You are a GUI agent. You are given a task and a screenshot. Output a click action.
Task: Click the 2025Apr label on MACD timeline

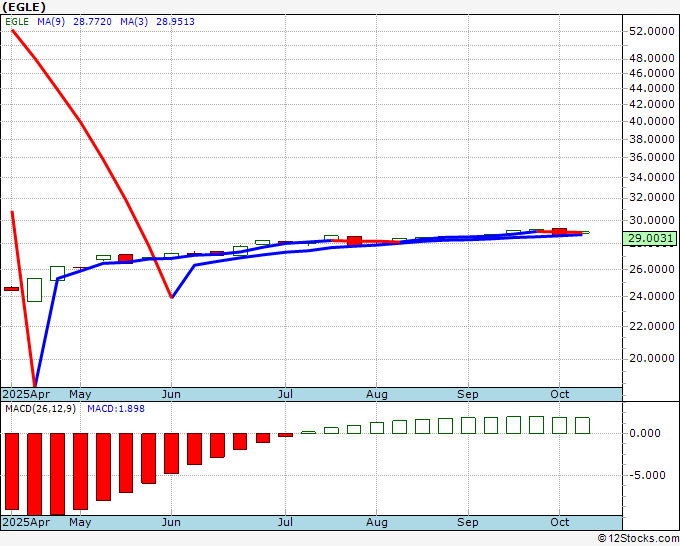26,522
